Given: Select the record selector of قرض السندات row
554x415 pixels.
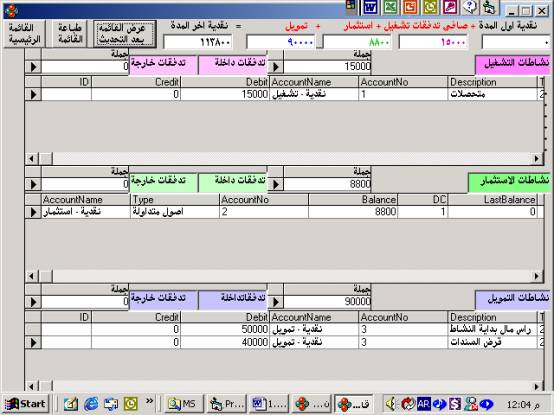Looking at the screenshot, I should coord(33,343).
